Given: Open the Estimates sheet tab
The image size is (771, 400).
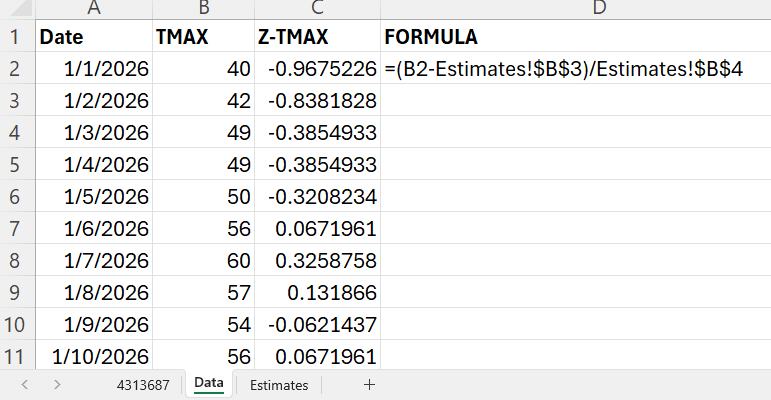Looking at the screenshot, I should [x=279, y=385].
